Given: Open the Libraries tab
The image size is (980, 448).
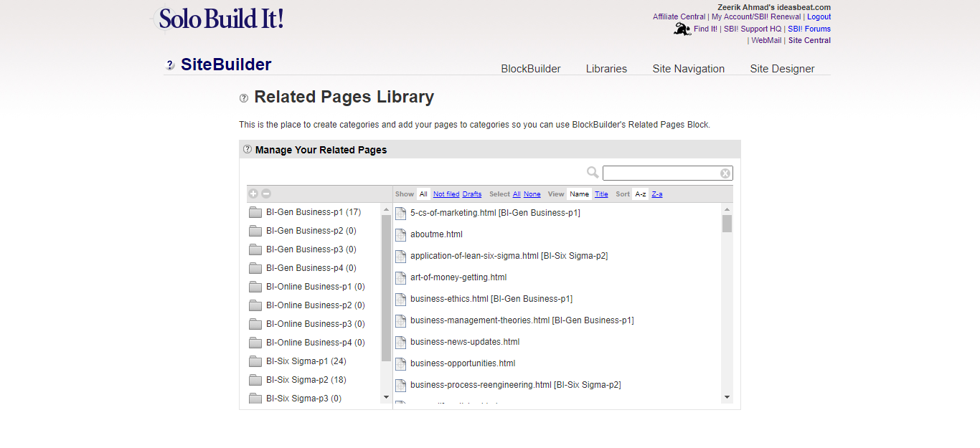Looking at the screenshot, I should [606, 69].
